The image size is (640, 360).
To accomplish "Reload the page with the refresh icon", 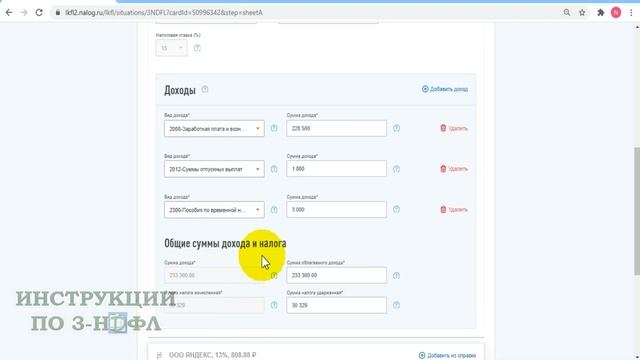I will [39, 13].
